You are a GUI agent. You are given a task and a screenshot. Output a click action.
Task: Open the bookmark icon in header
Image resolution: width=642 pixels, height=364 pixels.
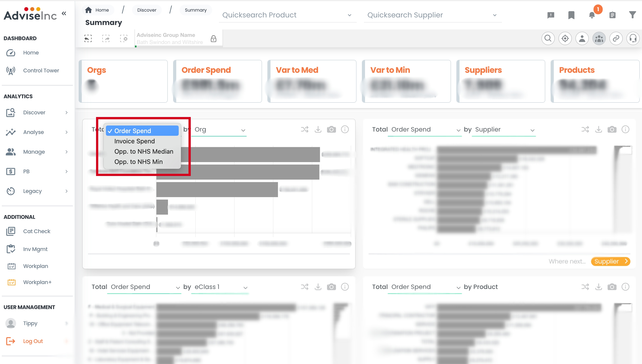[571, 15]
